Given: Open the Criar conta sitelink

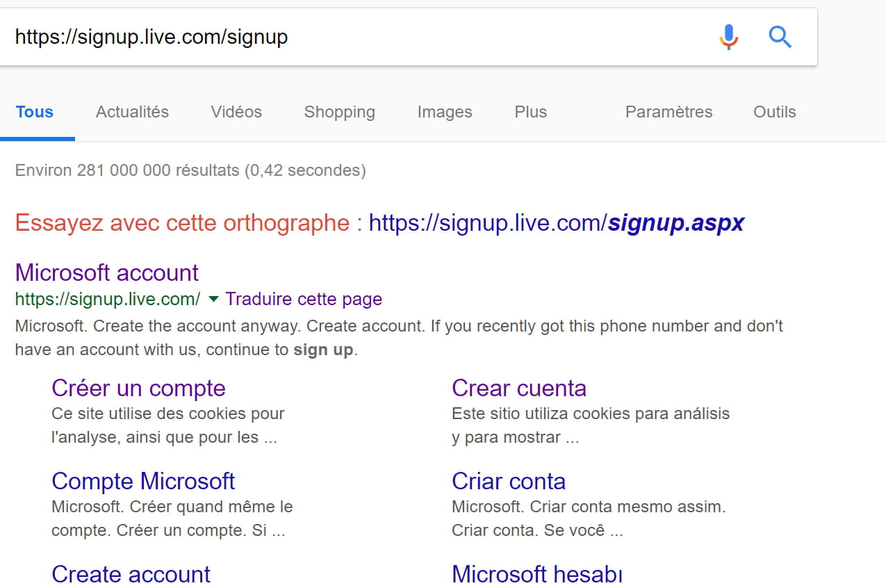Looking at the screenshot, I should (509, 481).
